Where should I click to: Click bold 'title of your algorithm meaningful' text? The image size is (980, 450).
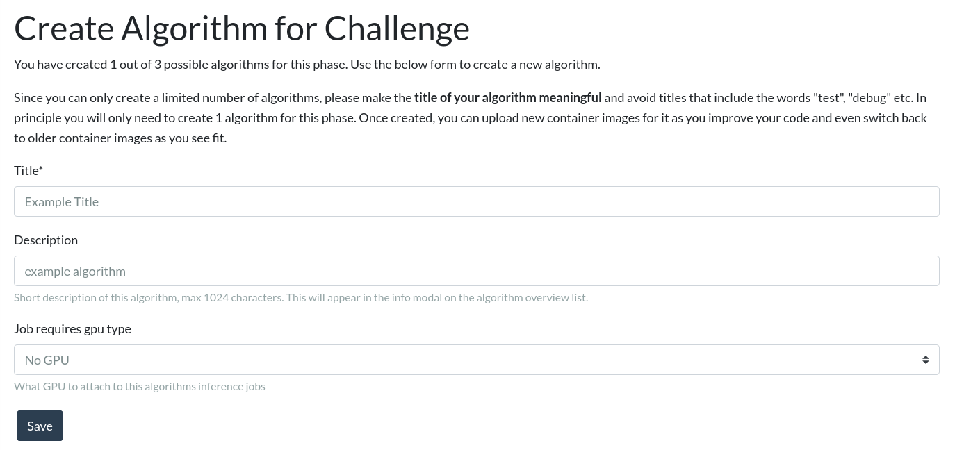[x=507, y=97]
